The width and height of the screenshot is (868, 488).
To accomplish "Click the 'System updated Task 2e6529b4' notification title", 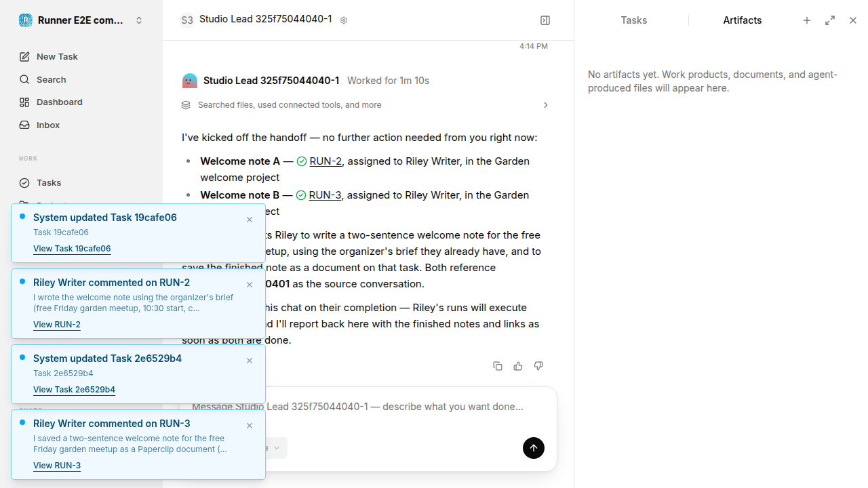I will (107, 359).
